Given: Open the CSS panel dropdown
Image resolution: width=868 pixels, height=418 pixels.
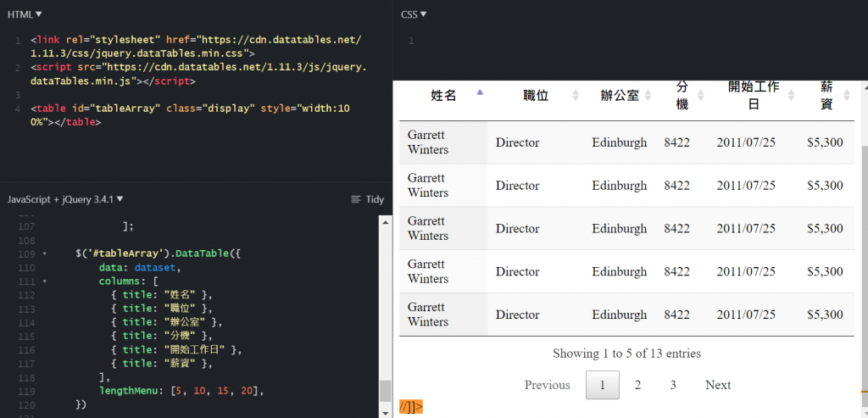Looking at the screenshot, I should coord(414,14).
